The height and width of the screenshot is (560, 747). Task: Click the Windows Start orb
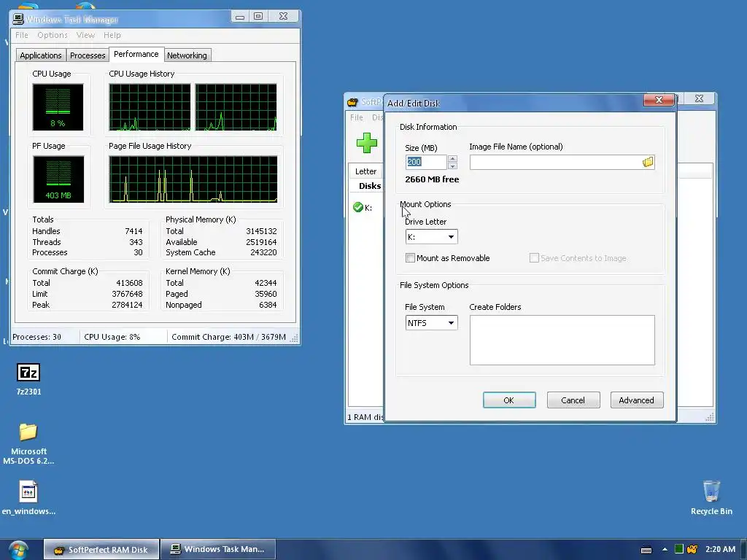(x=18, y=550)
